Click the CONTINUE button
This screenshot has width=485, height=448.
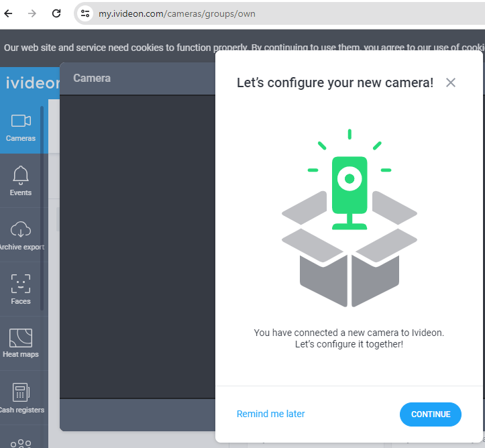pyautogui.click(x=430, y=414)
